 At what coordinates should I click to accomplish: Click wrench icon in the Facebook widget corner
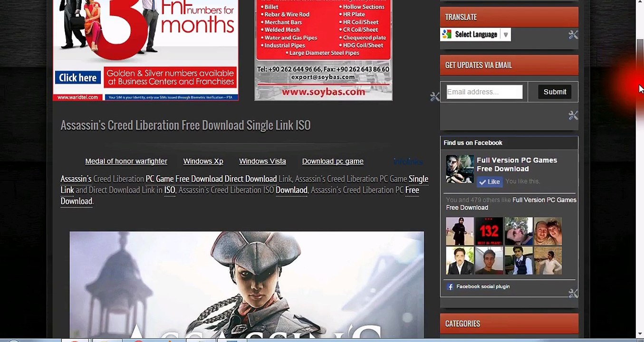pos(573,293)
